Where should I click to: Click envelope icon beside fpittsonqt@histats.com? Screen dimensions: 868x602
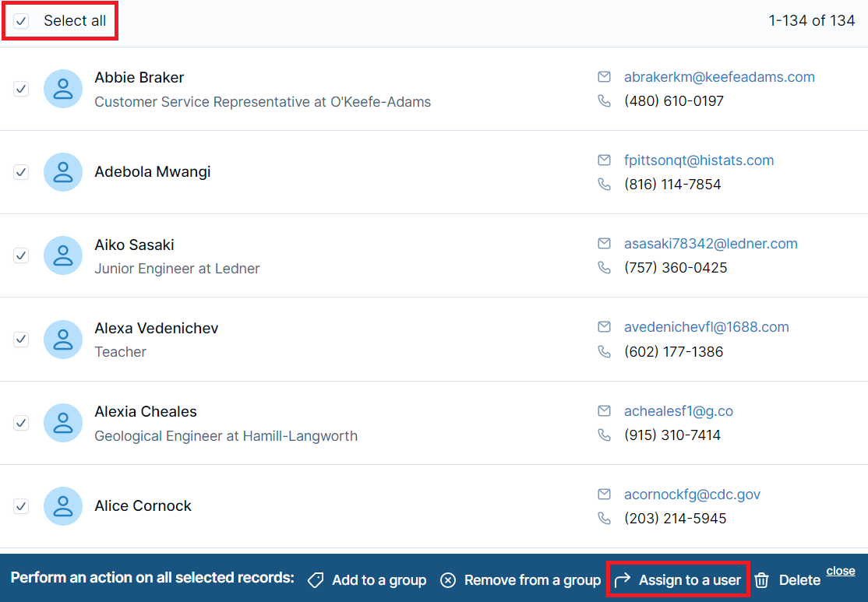[x=605, y=160]
